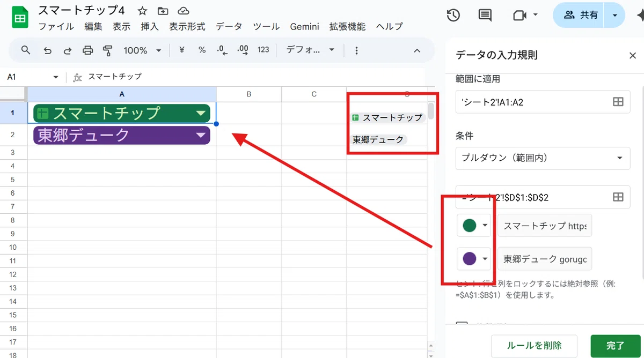Format as currency with ¥ button
This screenshot has width=644, height=358.
(x=181, y=50)
